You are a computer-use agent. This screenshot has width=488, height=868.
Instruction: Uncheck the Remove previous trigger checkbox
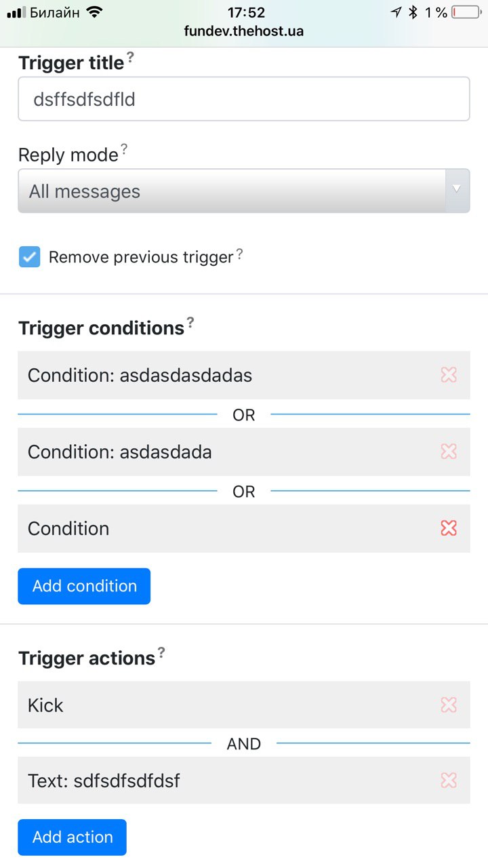[29, 257]
